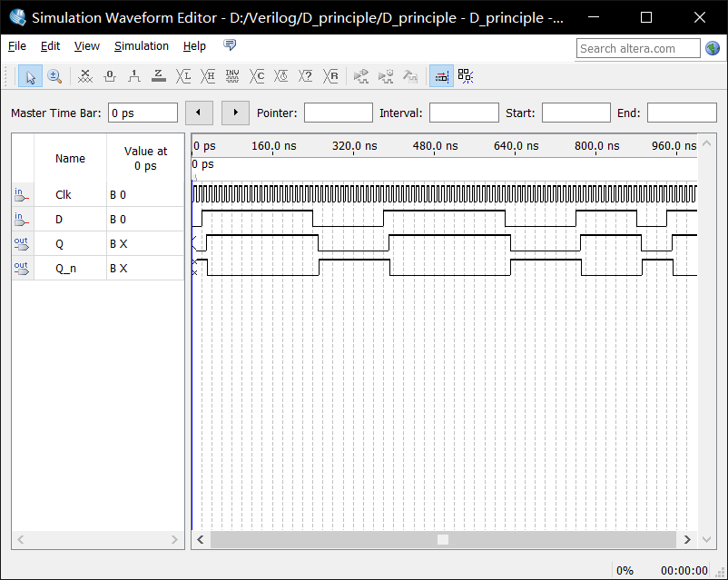The width and height of the screenshot is (728, 580).
Task: Select the D signal name
Action: (59, 220)
